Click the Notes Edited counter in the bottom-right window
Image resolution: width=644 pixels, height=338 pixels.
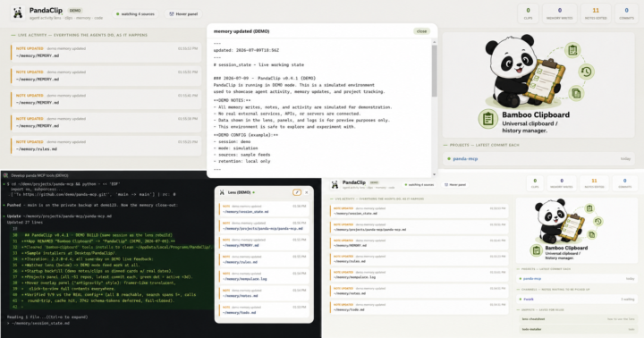(x=594, y=183)
